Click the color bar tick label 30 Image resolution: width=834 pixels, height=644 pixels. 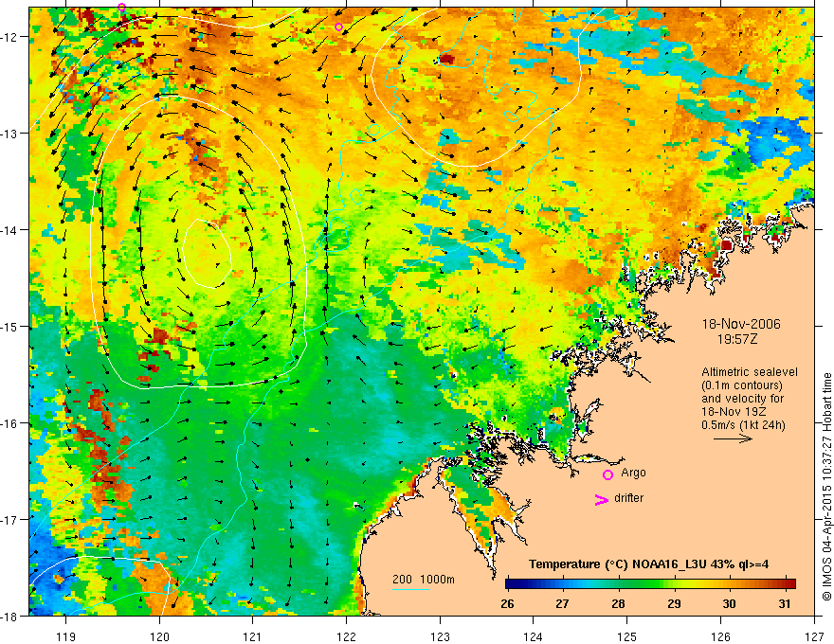click(729, 603)
